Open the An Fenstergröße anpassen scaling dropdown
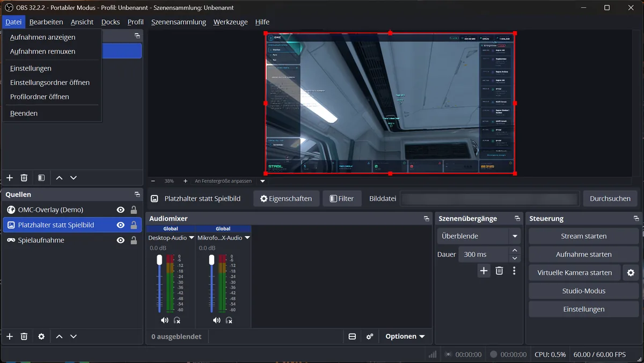Viewport: 644px width, 363px height. 262,181
